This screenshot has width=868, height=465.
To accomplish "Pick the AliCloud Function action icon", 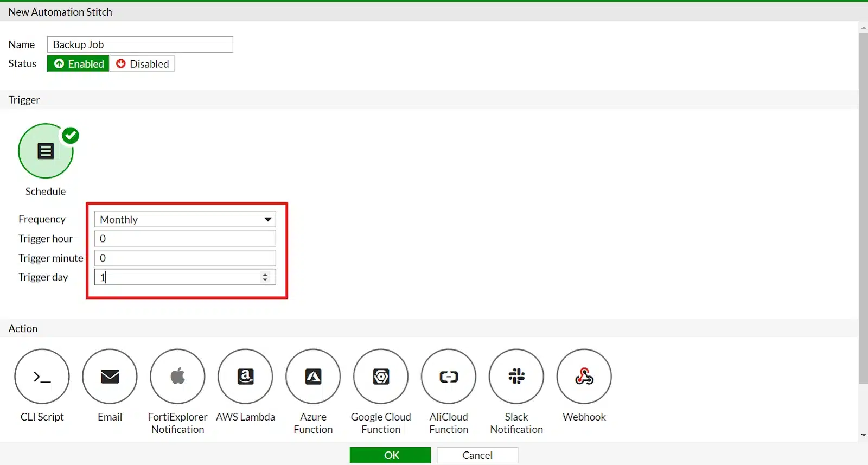I will coord(449,376).
